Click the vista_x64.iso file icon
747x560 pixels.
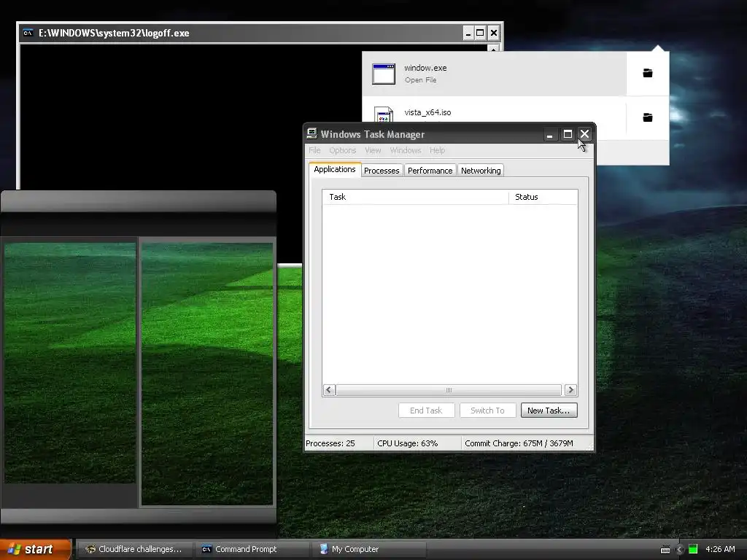(384, 114)
